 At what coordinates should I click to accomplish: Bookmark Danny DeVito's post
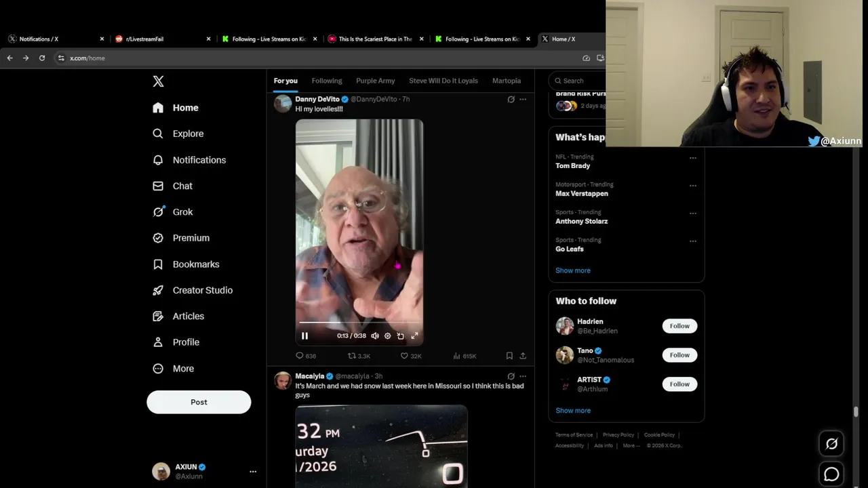(x=509, y=356)
